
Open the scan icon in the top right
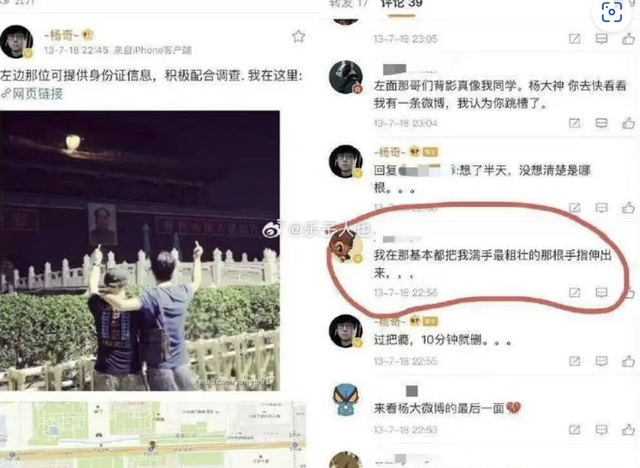click(611, 12)
